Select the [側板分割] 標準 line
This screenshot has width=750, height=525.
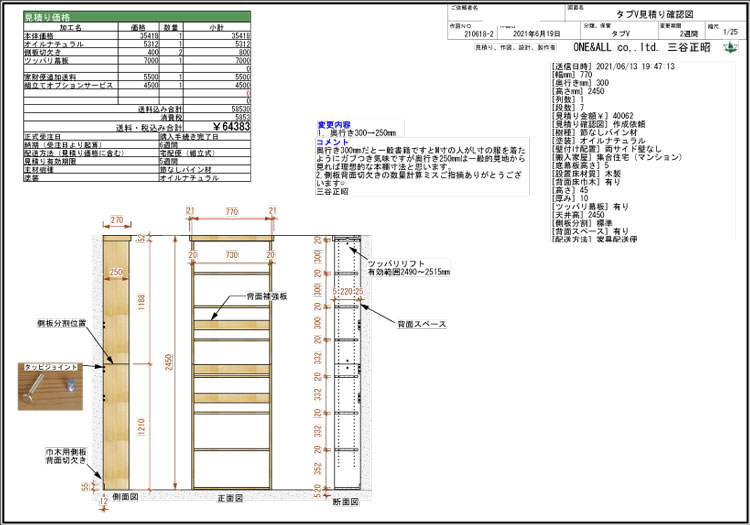[582, 223]
